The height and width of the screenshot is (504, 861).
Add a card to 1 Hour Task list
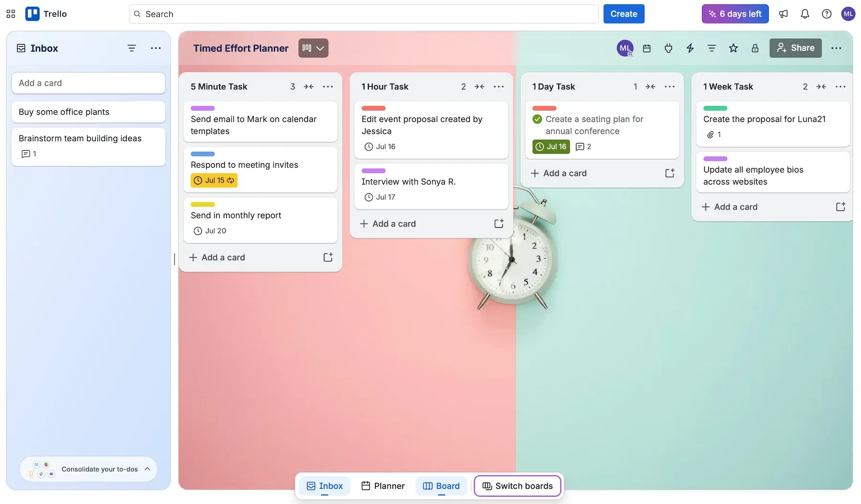click(388, 223)
